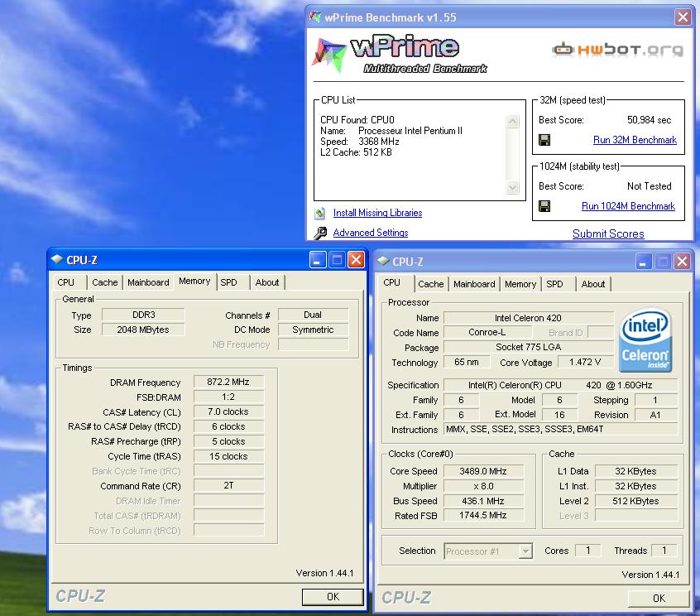Open Cache tab in left CPU-Z window
This screenshot has height=616, width=700.
(104, 282)
